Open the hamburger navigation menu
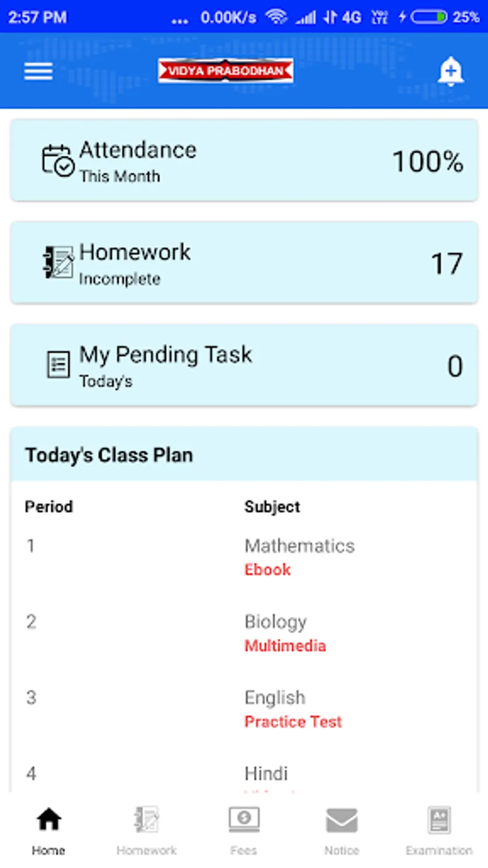The image size is (488, 868). pos(38,71)
